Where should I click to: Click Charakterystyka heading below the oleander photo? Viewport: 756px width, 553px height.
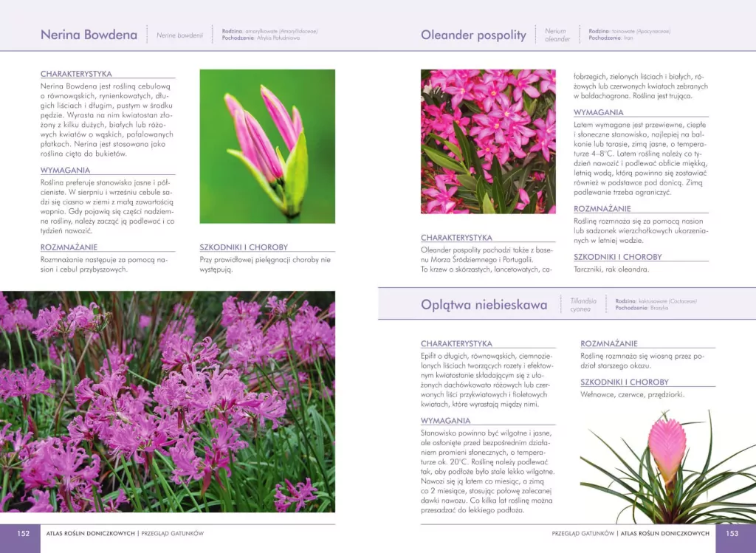coord(456,238)
